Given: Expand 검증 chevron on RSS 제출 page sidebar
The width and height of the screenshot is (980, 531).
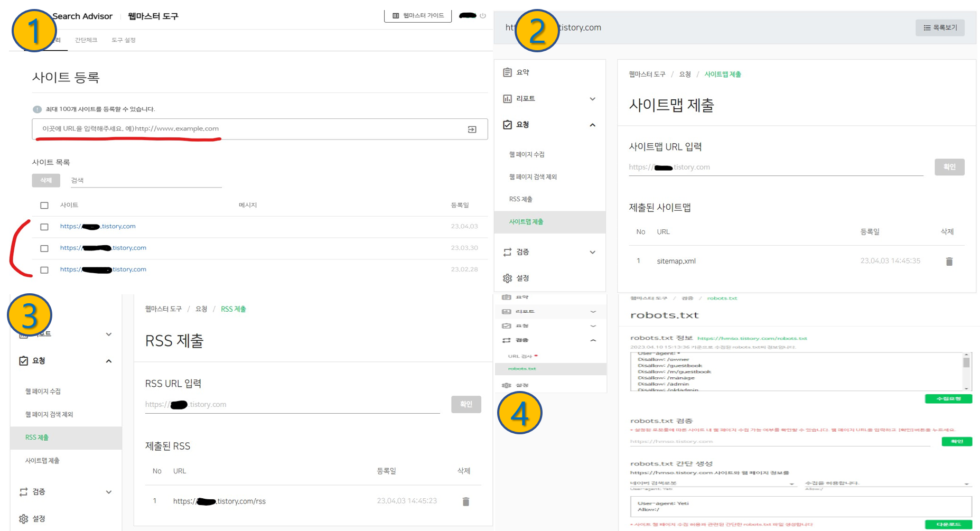Looking at the screenshot, I should coord(108,492).
